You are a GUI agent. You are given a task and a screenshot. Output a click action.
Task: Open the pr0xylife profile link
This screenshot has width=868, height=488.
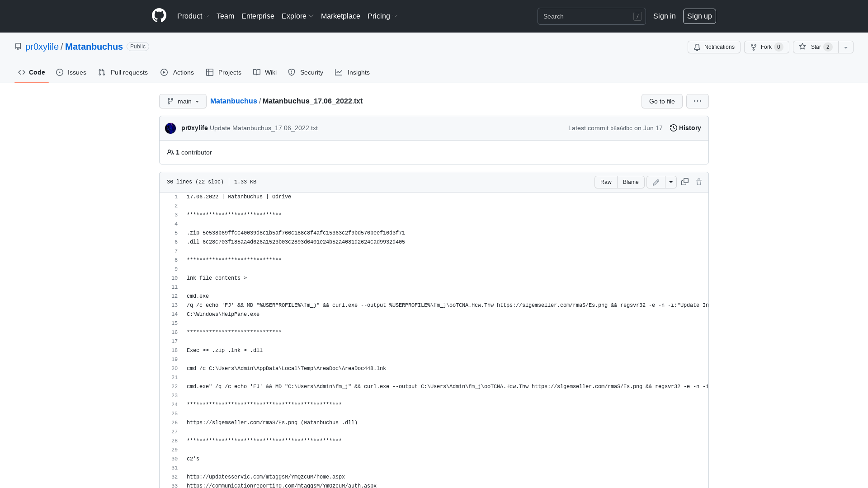point(42,47)
